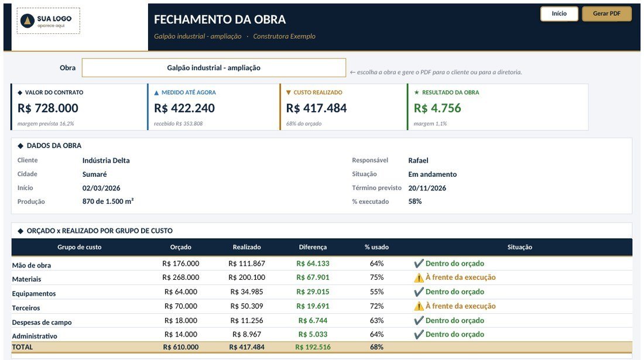The width and height of the screenshot is (644, 360).
Task: Click the Em andamento status value
Action: pos(433,174)
